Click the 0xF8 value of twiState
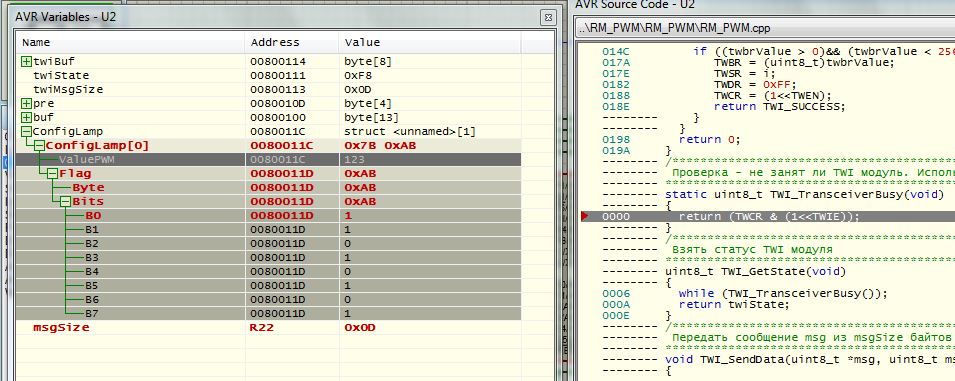 tap(357, 75)
